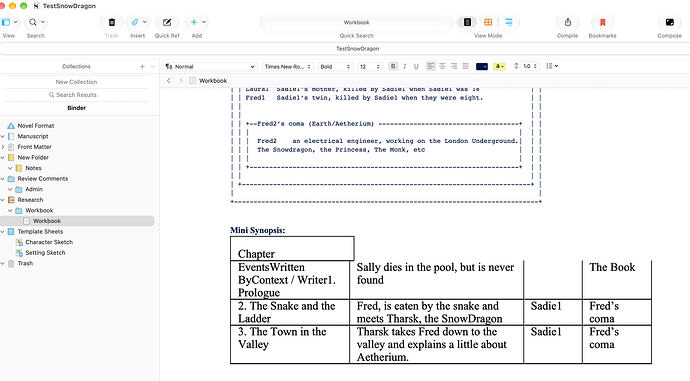Open the yellow highlight color picker
Viewport: 690px width, 381px height.
coord(499,66)
